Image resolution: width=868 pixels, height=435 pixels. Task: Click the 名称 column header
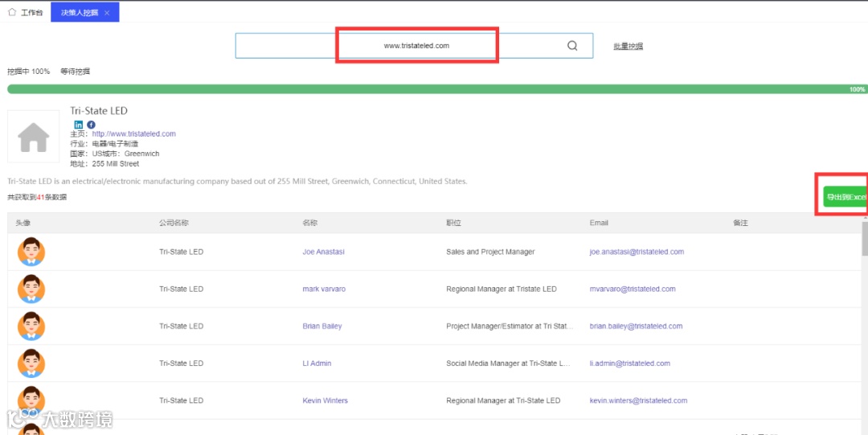(310, 223)
